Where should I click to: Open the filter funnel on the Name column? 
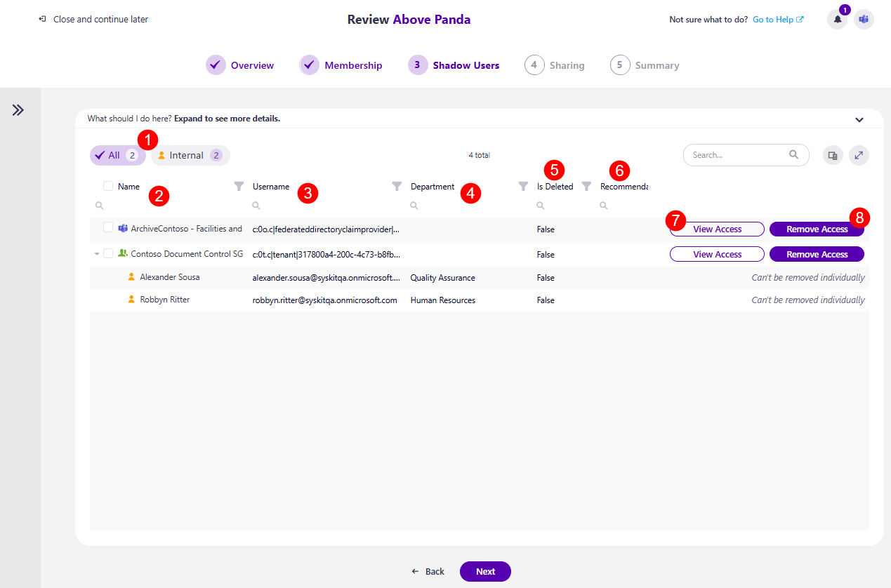coord(238,186)
